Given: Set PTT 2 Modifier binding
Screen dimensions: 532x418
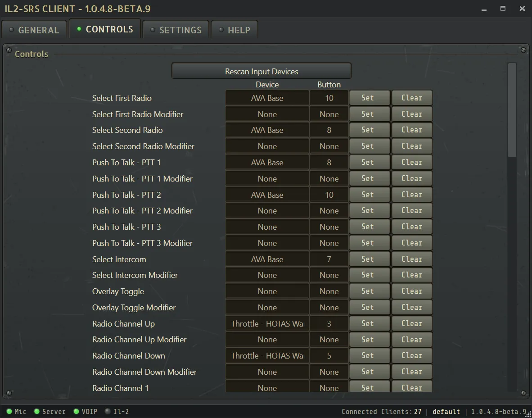Looking at the screenshot, I should click(x=370, y=211).
